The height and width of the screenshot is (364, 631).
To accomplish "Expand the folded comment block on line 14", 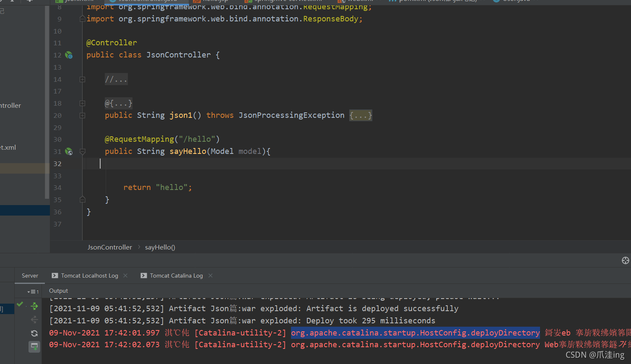I will coord(83,80).
